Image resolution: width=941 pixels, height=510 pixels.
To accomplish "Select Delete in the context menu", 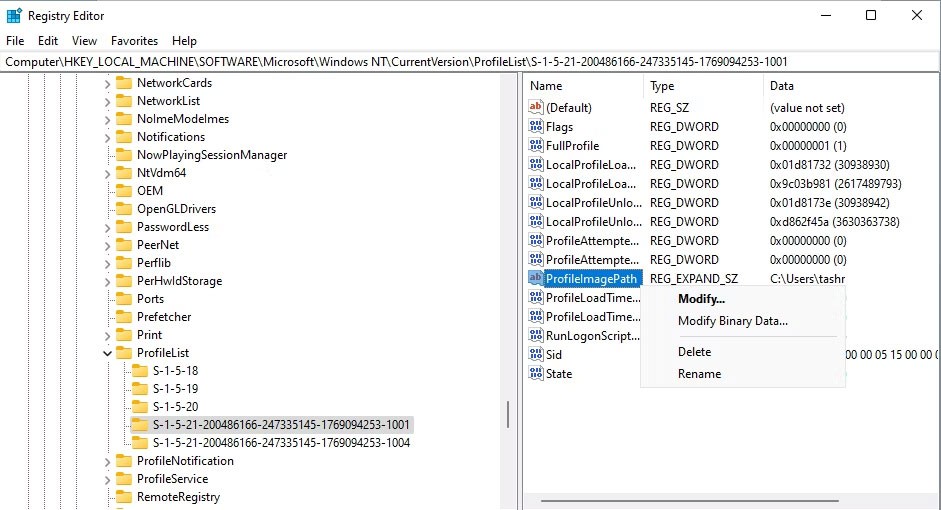I will click(694, 352).
